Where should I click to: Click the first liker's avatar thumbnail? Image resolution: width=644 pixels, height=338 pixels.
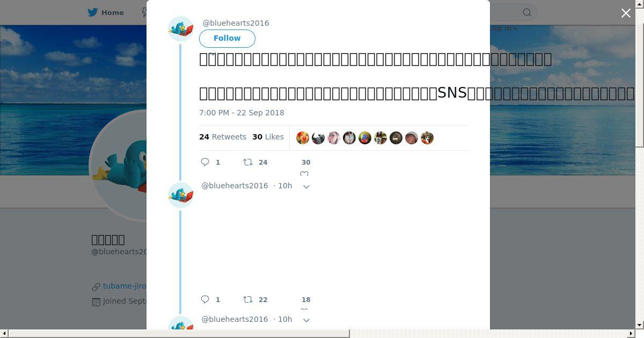pyautogui.click(x=303, y=138)
